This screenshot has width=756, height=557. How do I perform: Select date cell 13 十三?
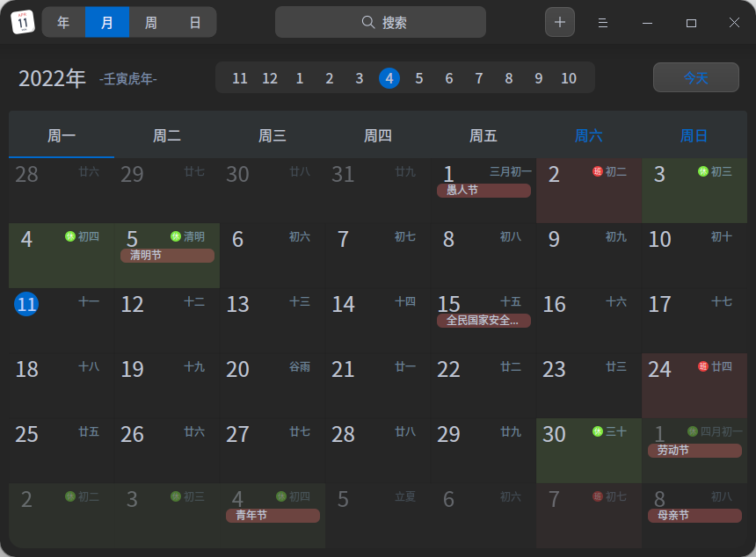[273, 321]
